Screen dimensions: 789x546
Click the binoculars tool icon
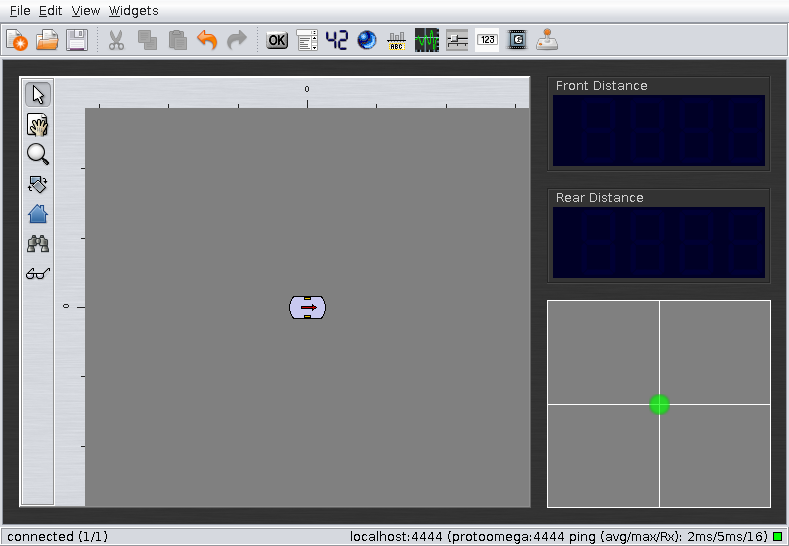coord(38,244)
